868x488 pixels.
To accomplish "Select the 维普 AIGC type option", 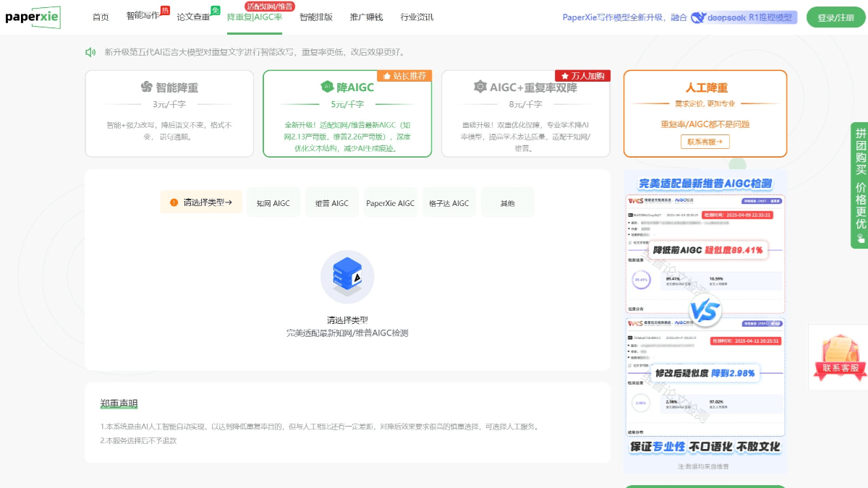I will click(332, 203).
